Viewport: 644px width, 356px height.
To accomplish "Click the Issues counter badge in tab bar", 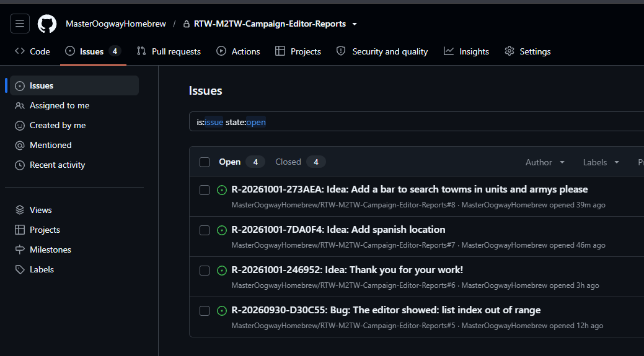I will click(x=115, y=51).
